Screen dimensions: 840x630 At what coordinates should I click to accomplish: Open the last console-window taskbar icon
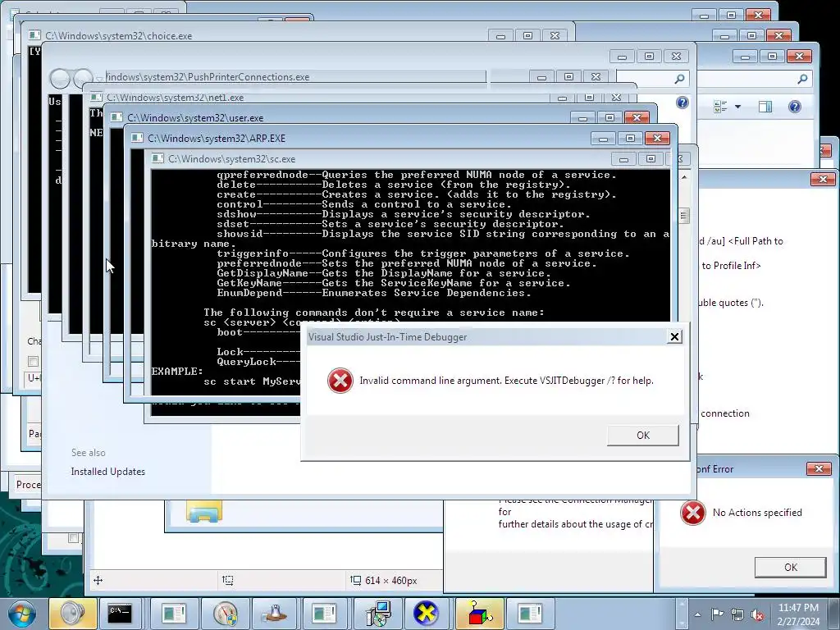(x=529, y=614)
